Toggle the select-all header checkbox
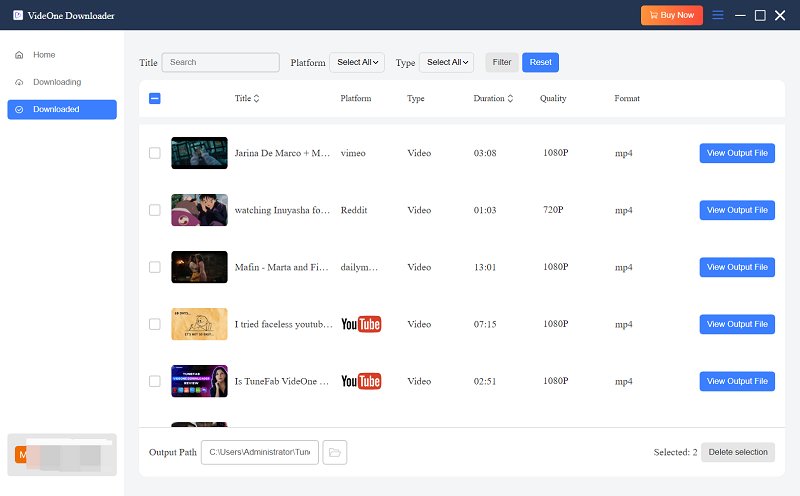This screenshot has width=800, height=496. pos(154,99)
